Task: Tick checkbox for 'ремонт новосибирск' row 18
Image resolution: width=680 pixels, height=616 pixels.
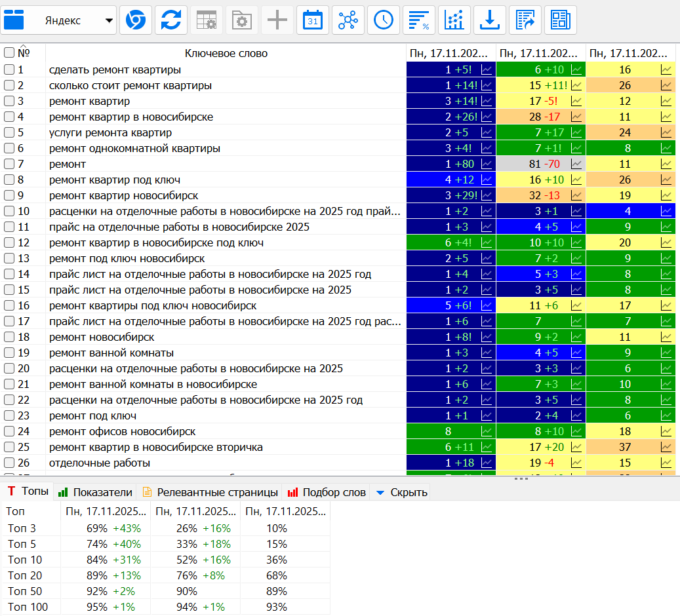Action: pyautogui.click(x=9, y=337)
